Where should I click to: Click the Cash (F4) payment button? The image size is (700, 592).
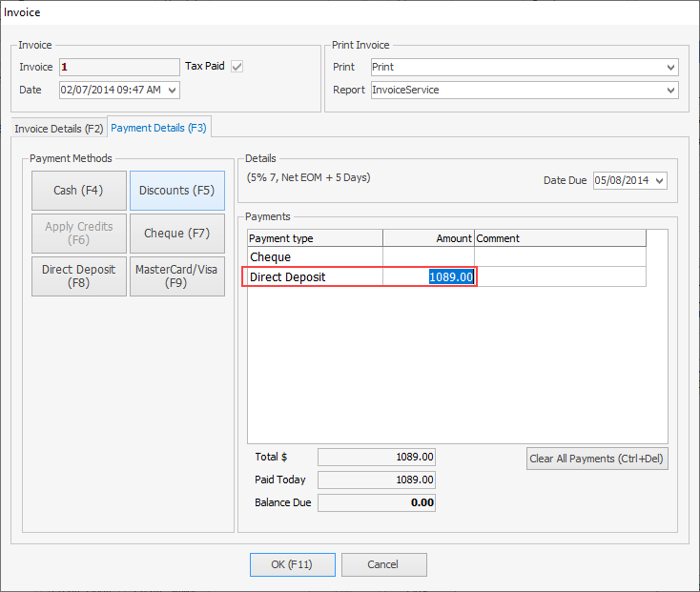[78, 191]
